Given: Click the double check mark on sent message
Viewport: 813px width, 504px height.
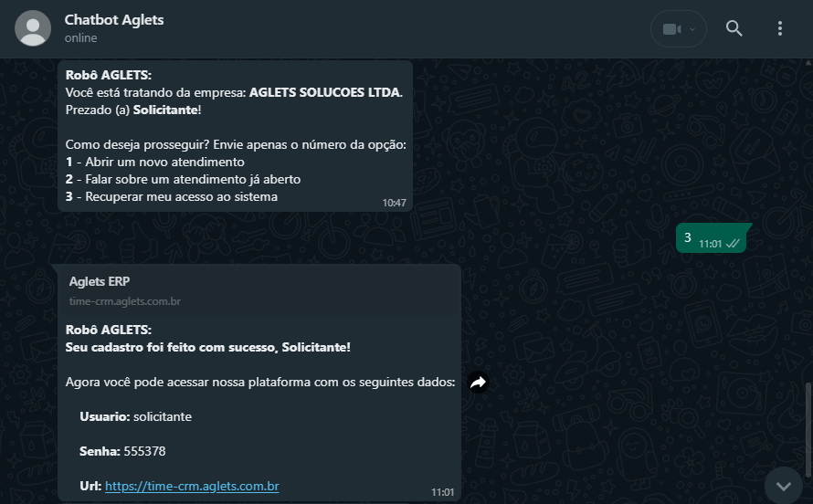Looking at the screenshot, I should tap(733, 244).
